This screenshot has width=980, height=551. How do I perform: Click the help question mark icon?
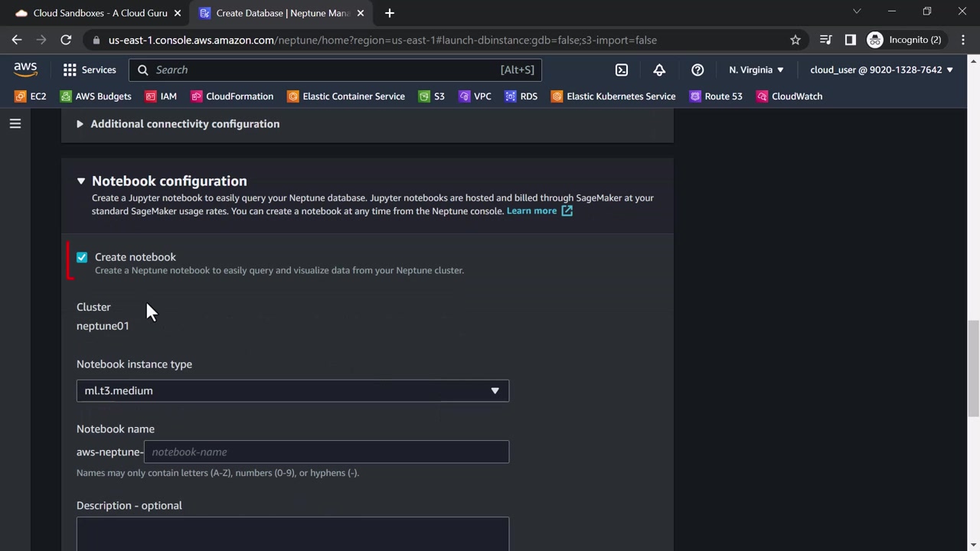(x=697, y=70)
